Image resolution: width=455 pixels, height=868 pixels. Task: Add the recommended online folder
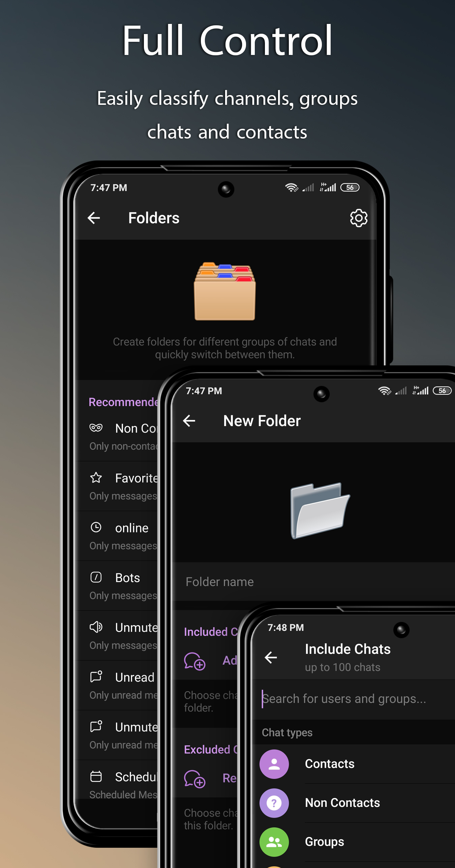coord(116,536)
